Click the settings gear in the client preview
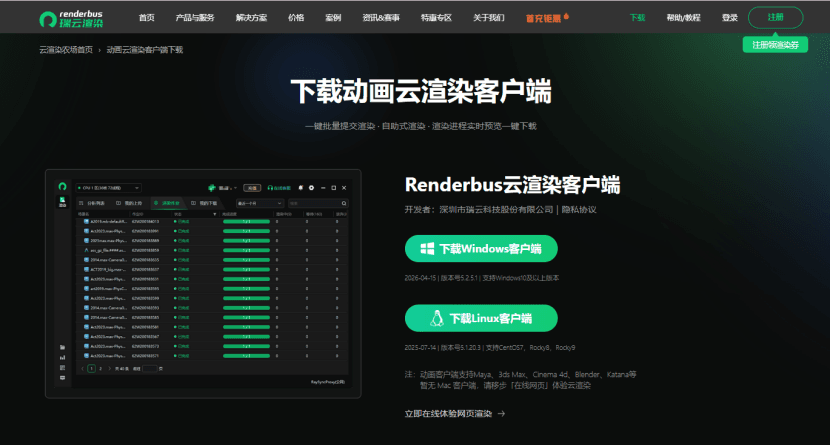This screenshot has width=830, height=446. (311, 187)
